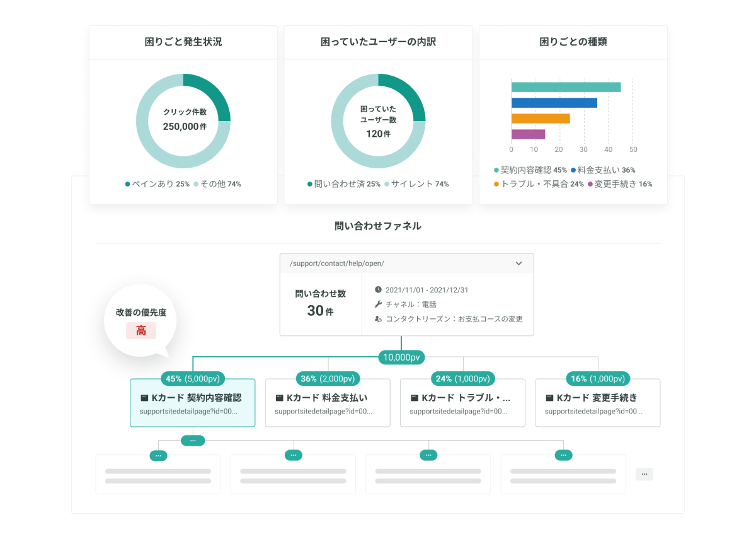Open the /support/contact/help/open/ path dropdown chevron
The height and width of the screenshot is (539, 756).
coord(518,264)
